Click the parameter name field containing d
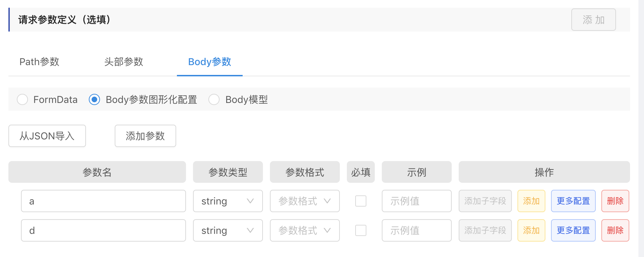Viewport: 644px width, 257px height. click(x=103, y=230)
